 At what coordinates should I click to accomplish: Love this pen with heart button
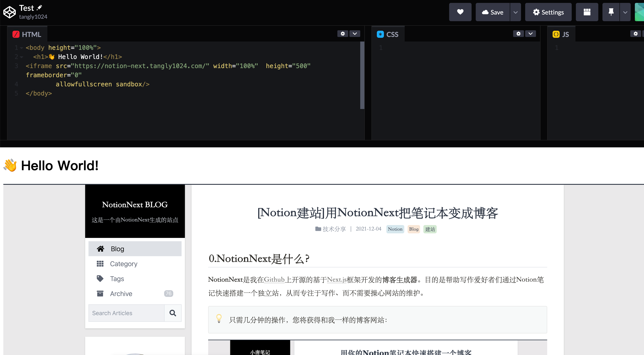(460, 12)
